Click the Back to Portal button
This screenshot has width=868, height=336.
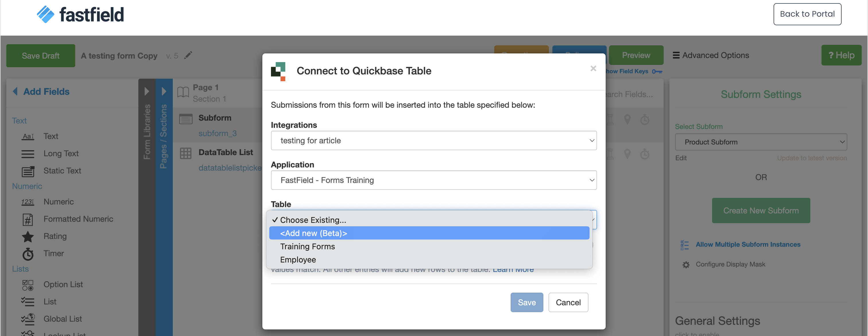(807, 14)
